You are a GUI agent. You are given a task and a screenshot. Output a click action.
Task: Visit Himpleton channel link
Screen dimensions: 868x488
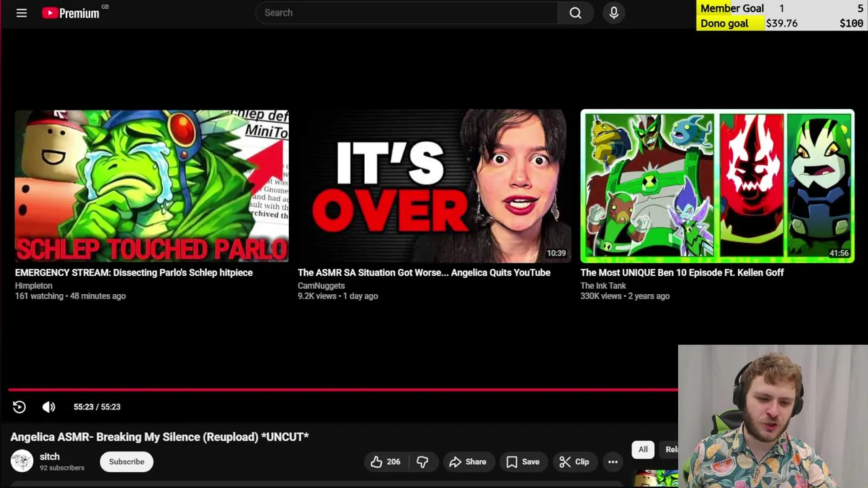33,285
